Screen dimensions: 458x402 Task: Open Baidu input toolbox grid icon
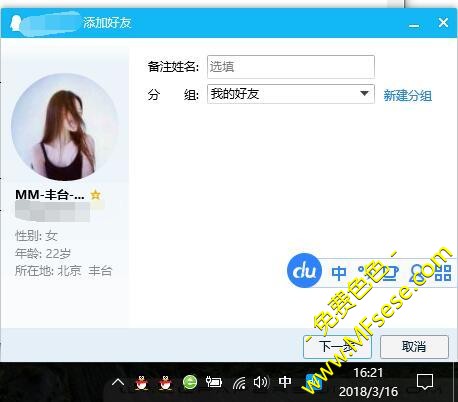[443, 273]
